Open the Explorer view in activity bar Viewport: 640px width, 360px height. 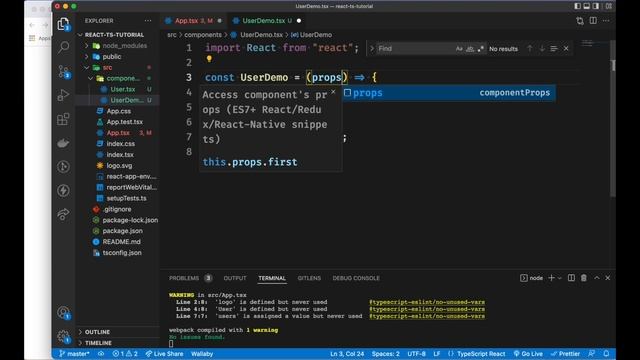click(x=63, y=24)
